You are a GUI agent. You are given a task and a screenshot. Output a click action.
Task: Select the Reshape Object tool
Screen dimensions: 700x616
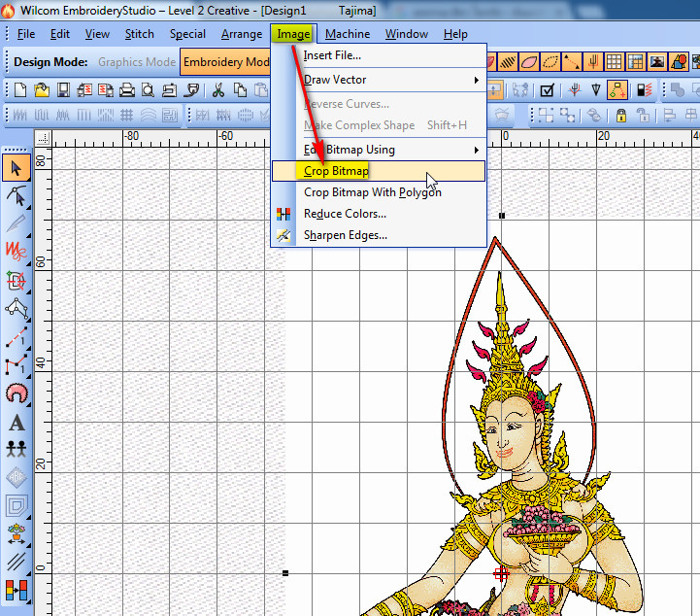click(x=17, y=196)
